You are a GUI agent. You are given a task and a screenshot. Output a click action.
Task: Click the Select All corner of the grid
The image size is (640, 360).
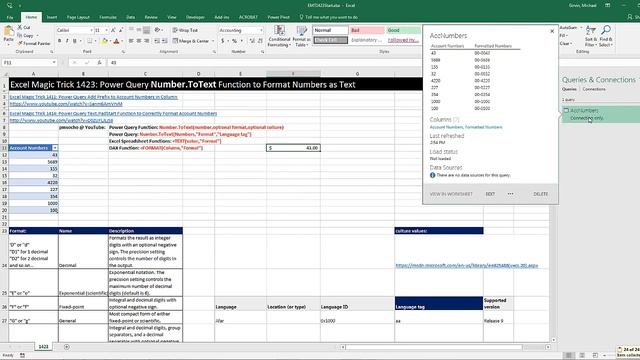click(5, 74)
